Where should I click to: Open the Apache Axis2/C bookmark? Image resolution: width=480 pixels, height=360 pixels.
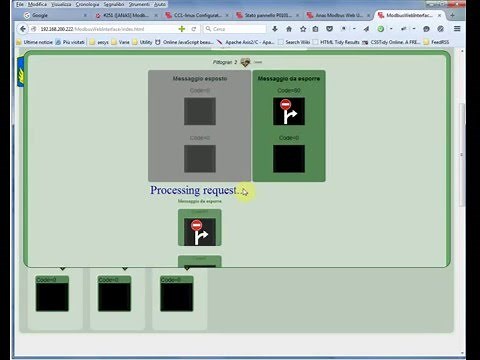pyautogui.click(x=245, y=42)
